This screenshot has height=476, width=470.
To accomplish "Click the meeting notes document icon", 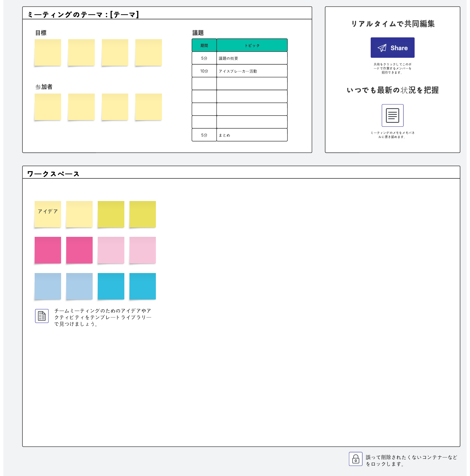I will (x=392, y=115).
